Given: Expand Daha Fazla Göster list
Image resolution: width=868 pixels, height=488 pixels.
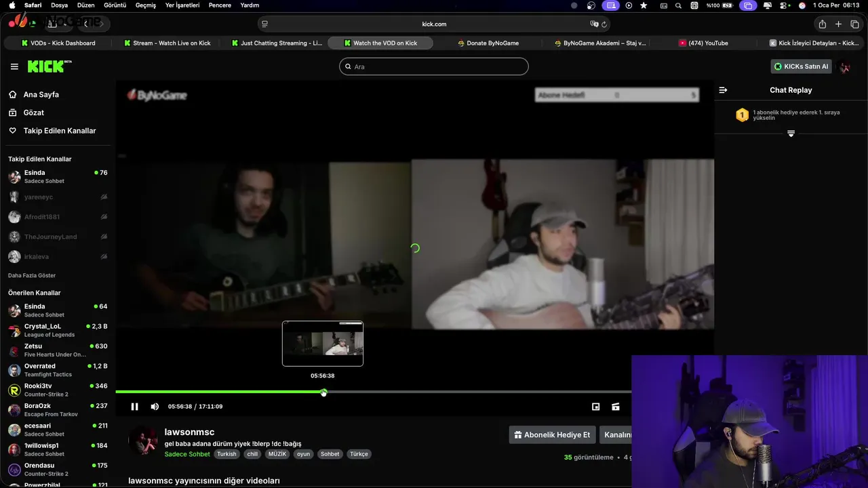Looking at the screenshot, I should [32, 276].
